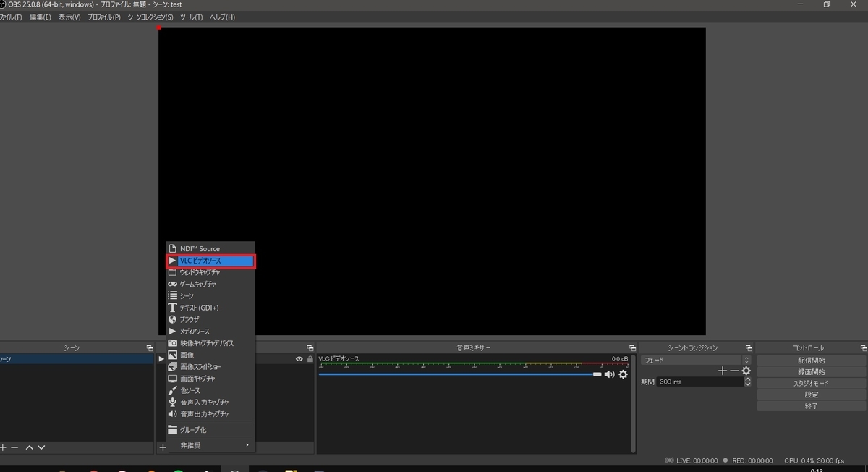The image size is (868, 472).
Task: Click the black preview canvas
Action: tap(432, 181)
